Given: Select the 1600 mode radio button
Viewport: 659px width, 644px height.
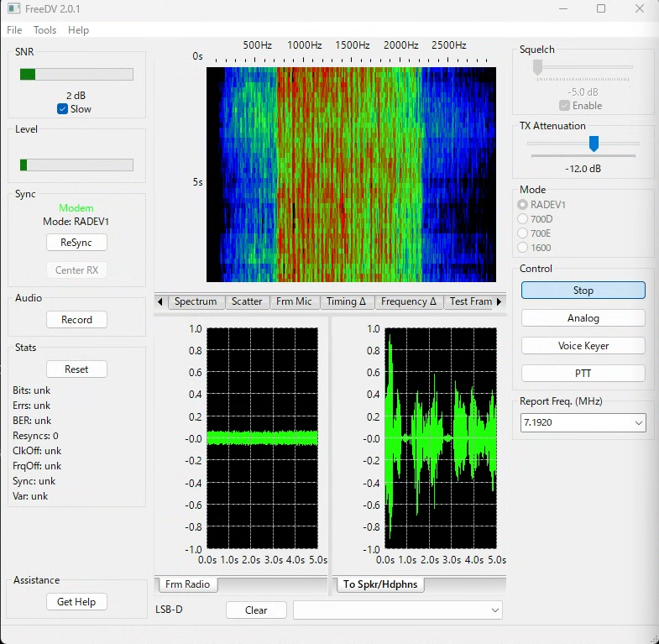Looking at the screenshot, I should pos(524,248).
